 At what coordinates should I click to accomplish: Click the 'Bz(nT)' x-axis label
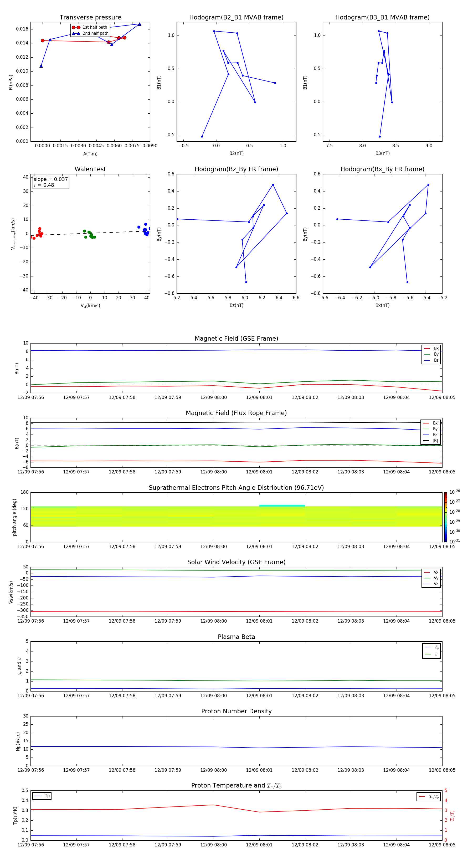pyautogui.click(x=236, y=305)
